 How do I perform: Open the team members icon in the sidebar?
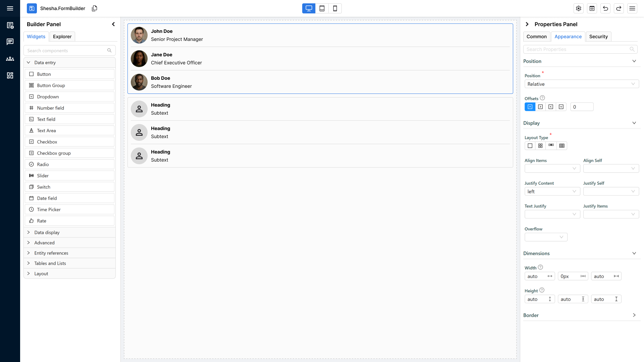coord(10,59)
